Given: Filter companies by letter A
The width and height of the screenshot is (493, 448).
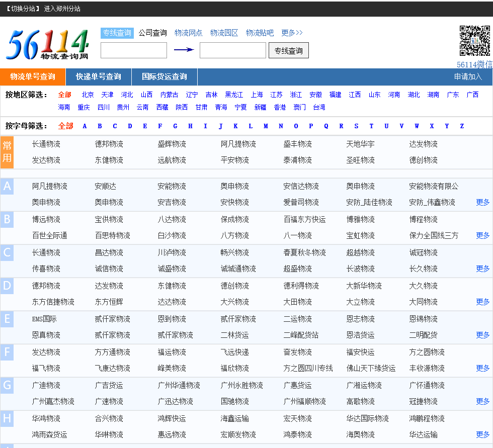Looking at the screenshot, I should 85,126.
